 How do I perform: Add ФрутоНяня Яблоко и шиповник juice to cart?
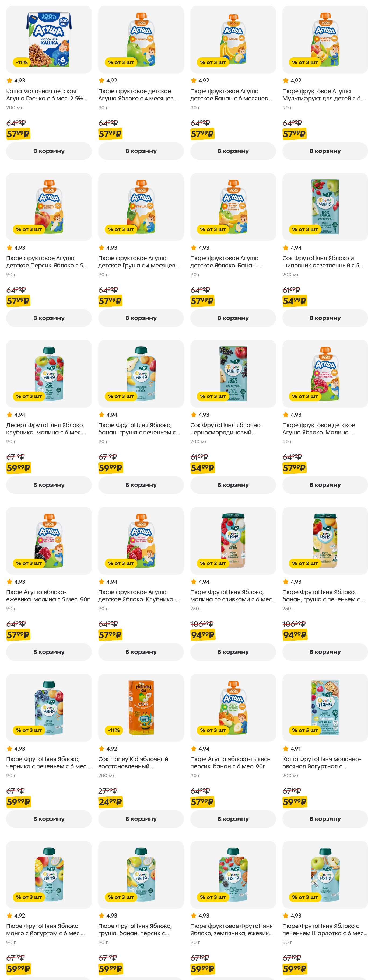tap(325, 318)
